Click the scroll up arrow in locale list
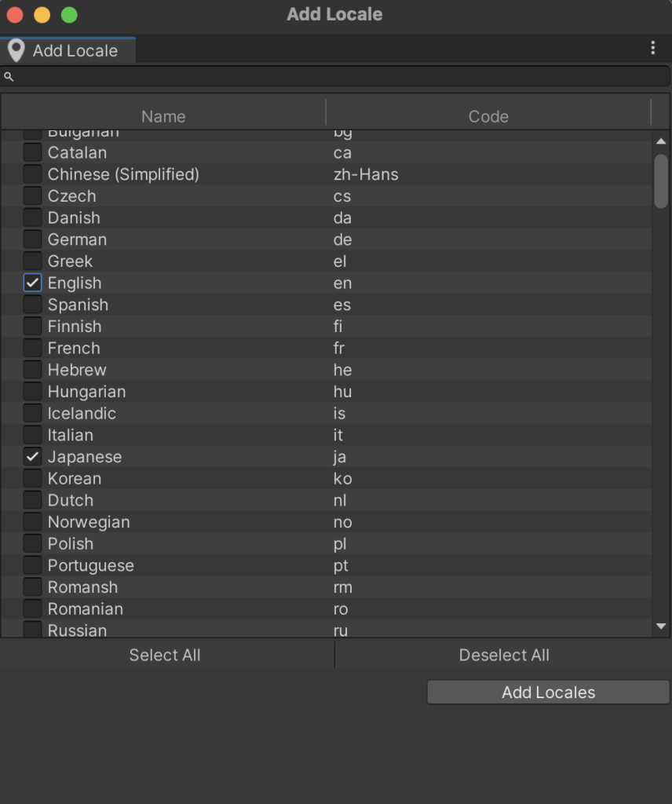The image size is (672, 804). [x=661, y=141]
